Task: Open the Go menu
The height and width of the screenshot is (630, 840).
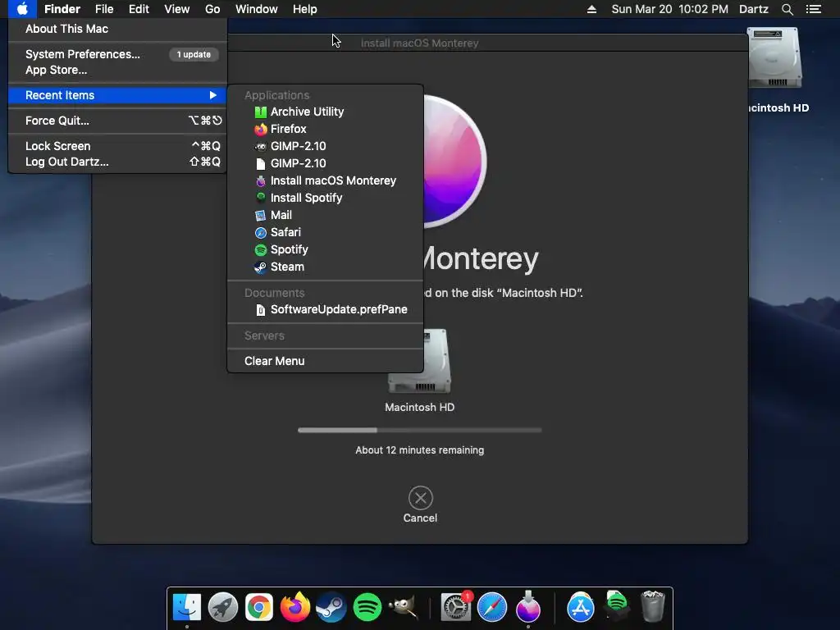Action: (x=212, y=9)
